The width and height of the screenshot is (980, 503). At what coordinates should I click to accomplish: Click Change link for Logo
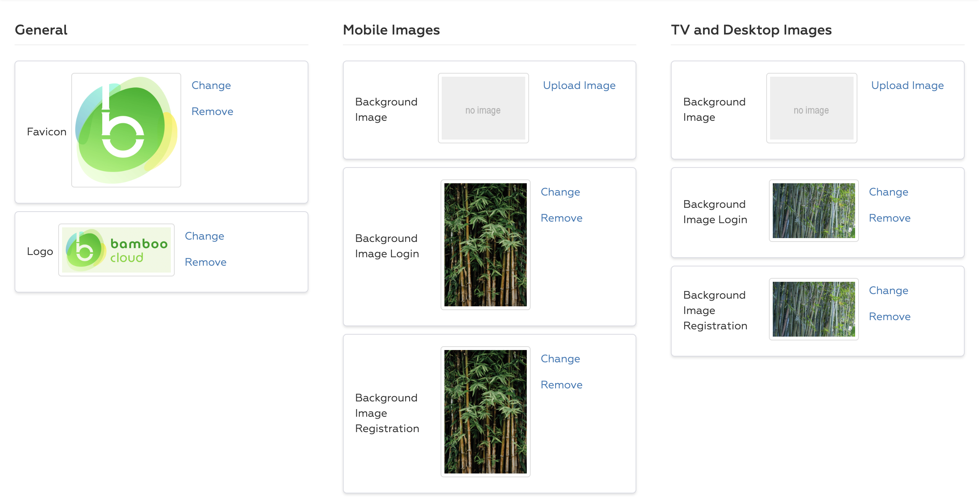pyautogui.click(x=204, y=236)
